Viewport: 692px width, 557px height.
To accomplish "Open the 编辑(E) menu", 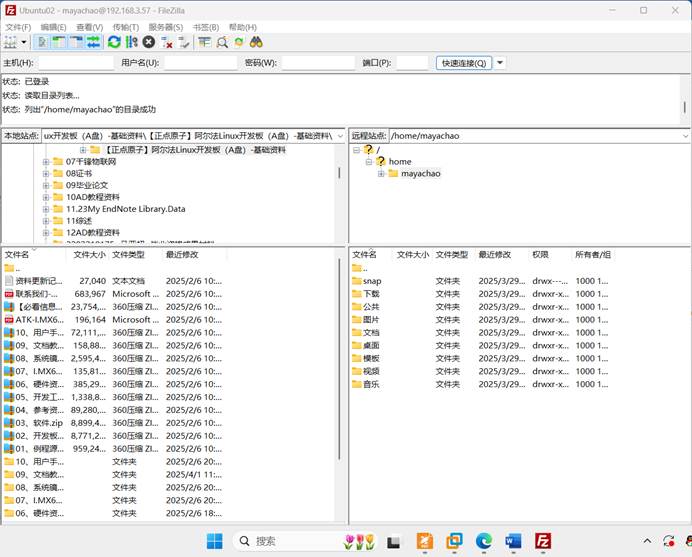I will pyautogui.click(x=53, y=27).
